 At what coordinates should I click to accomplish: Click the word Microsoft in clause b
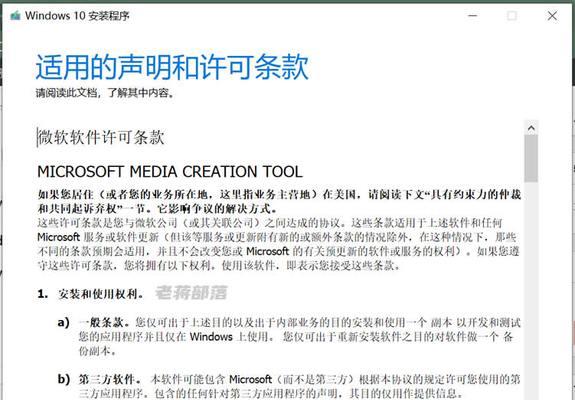pyautogui.click(x=250, y=379)
